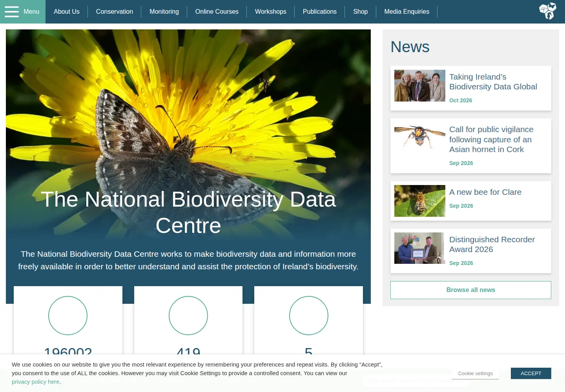This screenshot has height=392, width=565.
Task: Click the circle icon above 5
Action: tap(309, 316)
